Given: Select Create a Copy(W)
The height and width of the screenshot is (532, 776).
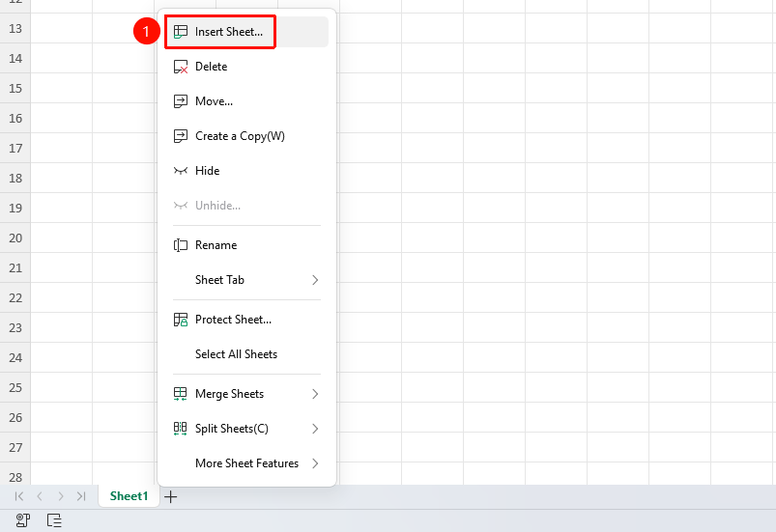Looking at the screenshot, I should pyautogui.click(x=246, y=136).
